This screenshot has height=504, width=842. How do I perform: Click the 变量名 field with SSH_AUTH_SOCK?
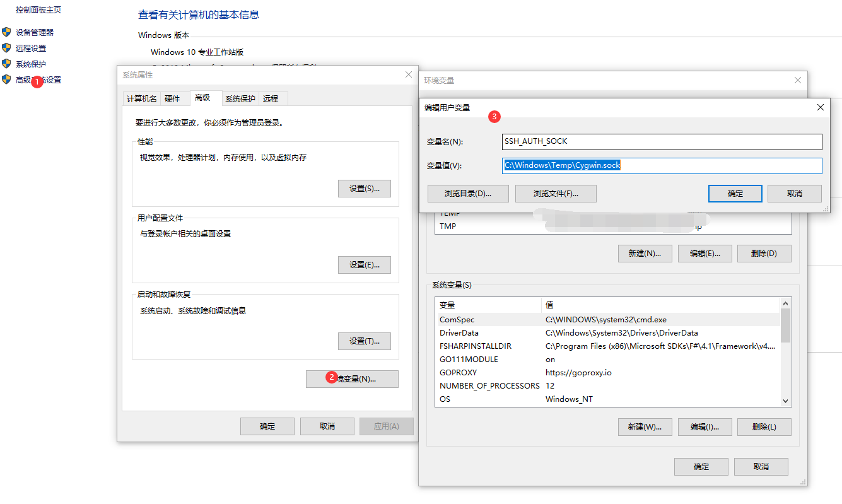coord(662,142)
